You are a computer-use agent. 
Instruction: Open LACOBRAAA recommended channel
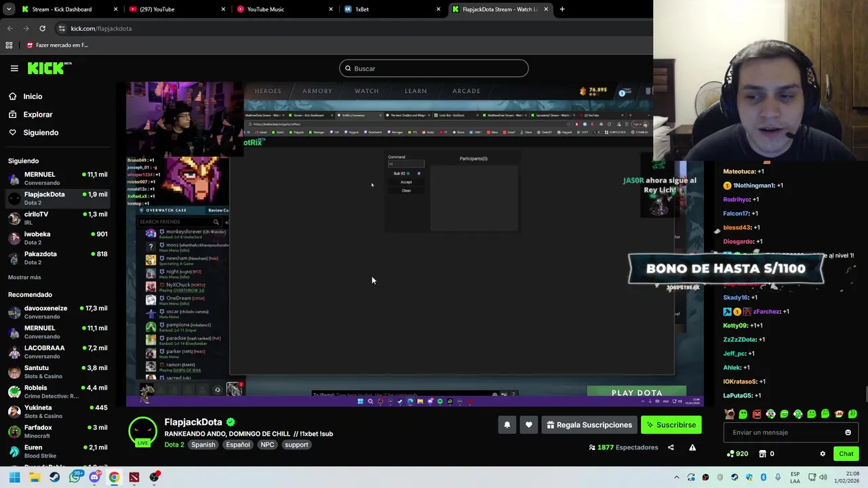click(58, 352)
